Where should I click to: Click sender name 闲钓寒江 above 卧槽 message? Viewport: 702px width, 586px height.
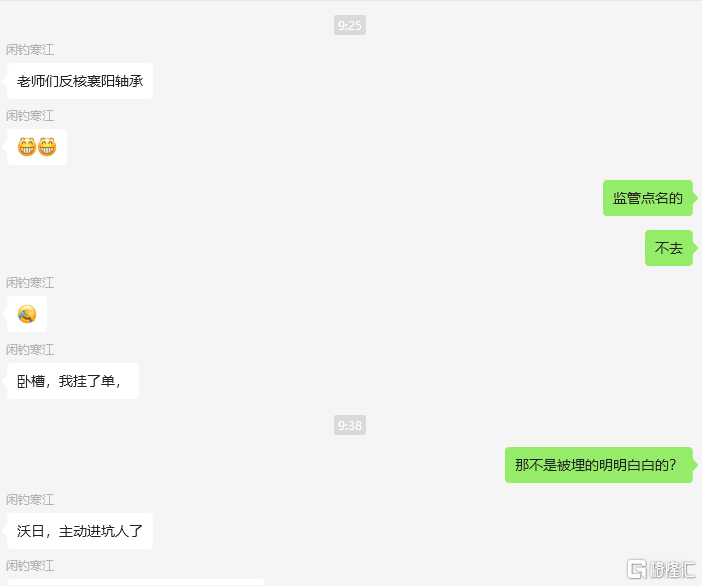pyautogui.click(x=30, y=350)
